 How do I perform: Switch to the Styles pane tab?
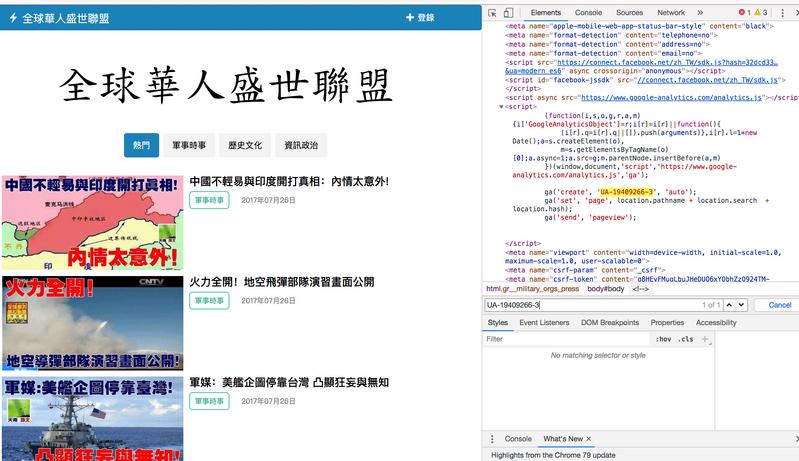[497, 323]
